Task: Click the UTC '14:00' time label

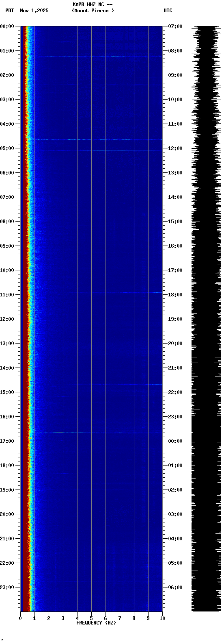Action: [175, 197]
